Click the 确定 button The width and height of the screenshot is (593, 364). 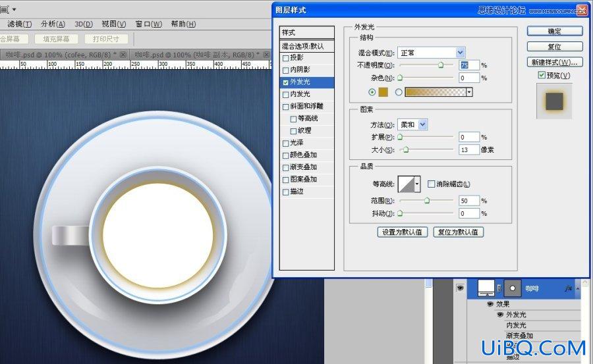tap(555, 32)
